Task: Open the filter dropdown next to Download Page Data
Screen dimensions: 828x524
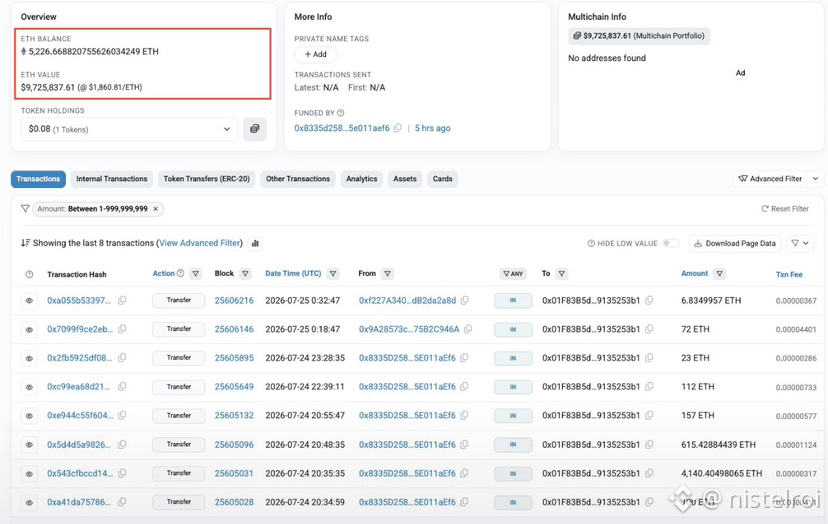Action: (800, 243)
